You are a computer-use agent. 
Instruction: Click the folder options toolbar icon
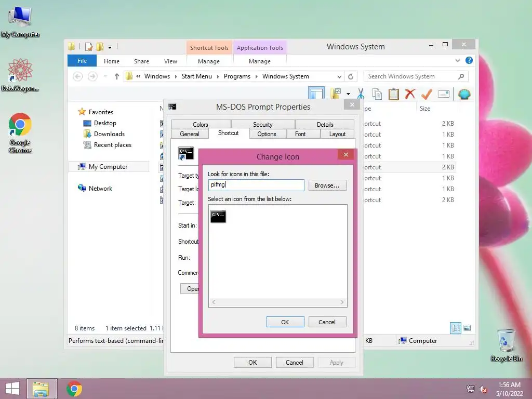[x=336, y=94]
